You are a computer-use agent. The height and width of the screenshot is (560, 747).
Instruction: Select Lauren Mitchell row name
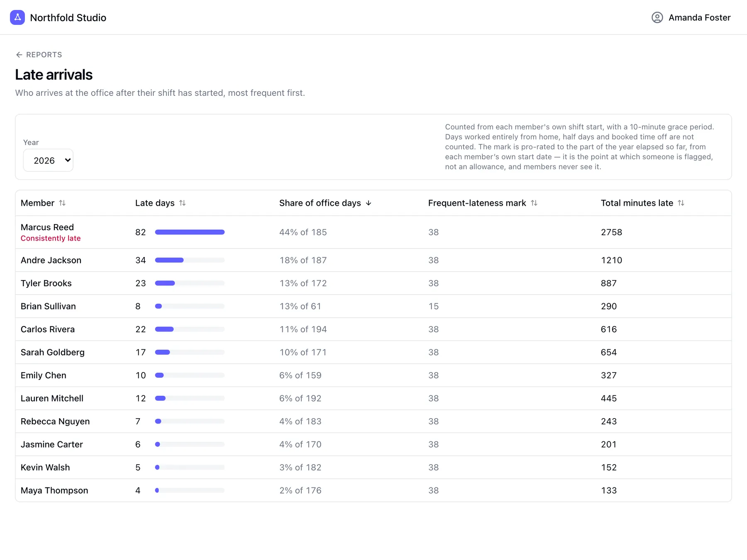tap(52, 398)
